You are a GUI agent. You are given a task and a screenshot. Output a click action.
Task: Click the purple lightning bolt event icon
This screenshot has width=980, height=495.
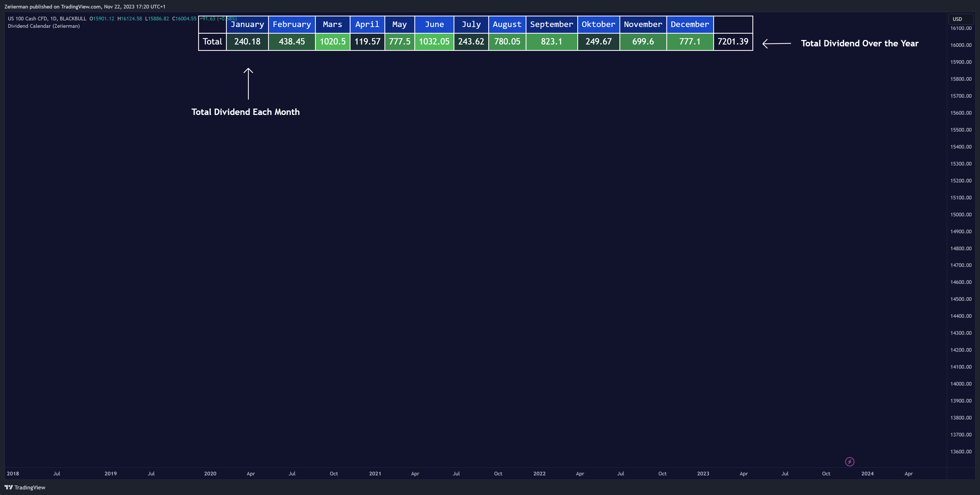pyautogui.click(x=849, y=462)
